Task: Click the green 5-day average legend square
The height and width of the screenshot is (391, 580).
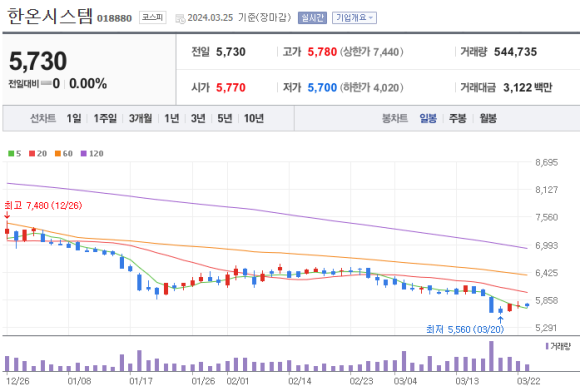Action: (11, 154)
